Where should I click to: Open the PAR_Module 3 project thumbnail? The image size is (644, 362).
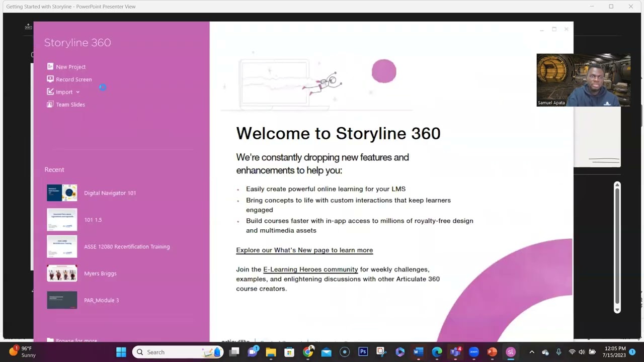coord(62,300)
